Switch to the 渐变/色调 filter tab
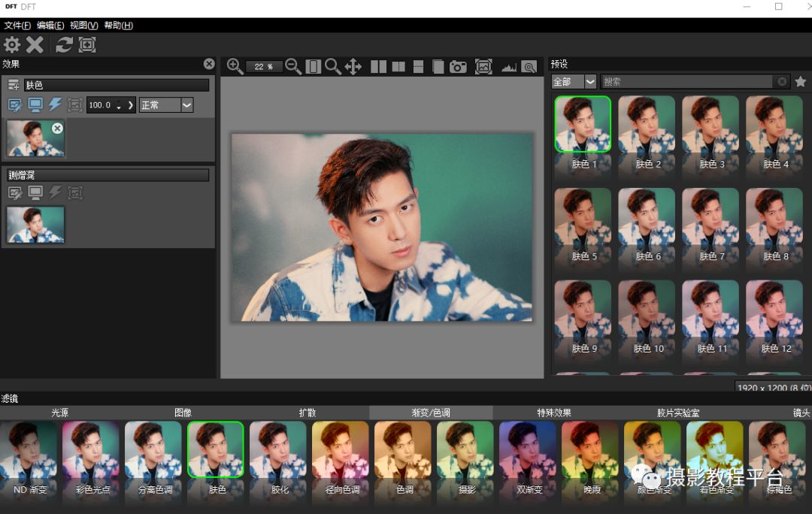This screenshot has width=812, height=514. coord(431,413)
